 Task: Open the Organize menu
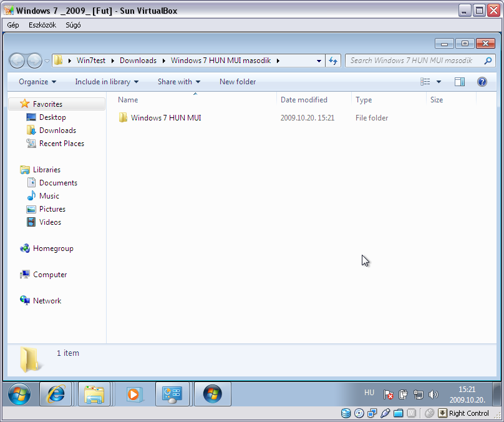tap(37, 82)
